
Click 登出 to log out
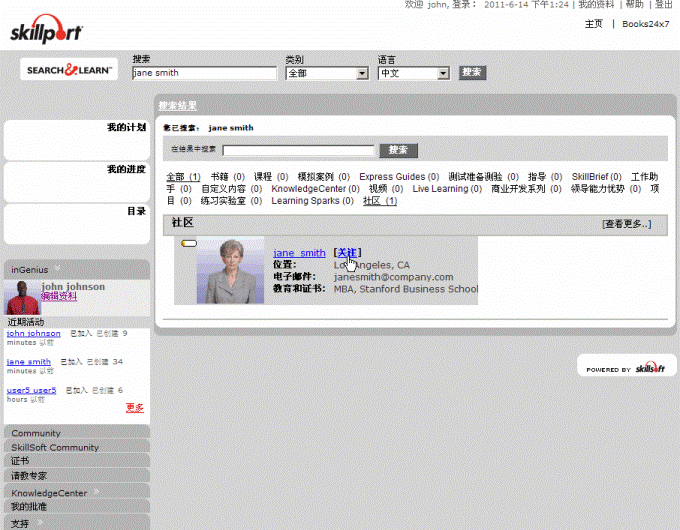664,5
